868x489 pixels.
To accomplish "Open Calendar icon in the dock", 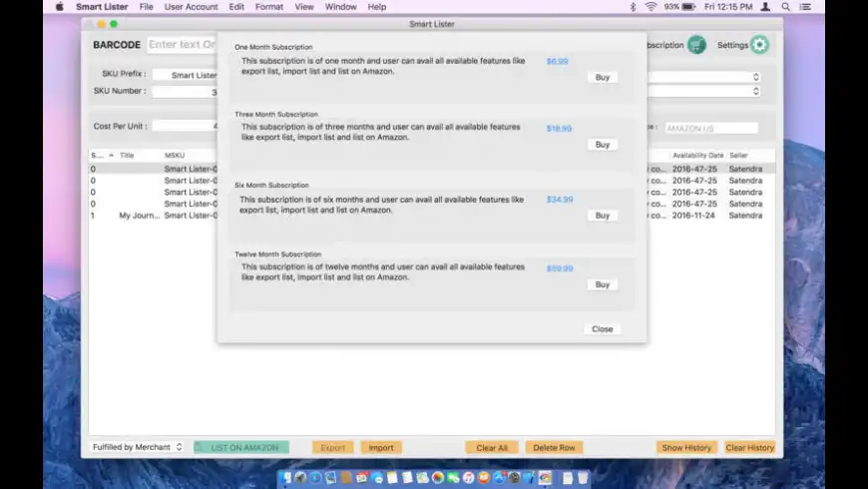I will click(x=362, y=477).
